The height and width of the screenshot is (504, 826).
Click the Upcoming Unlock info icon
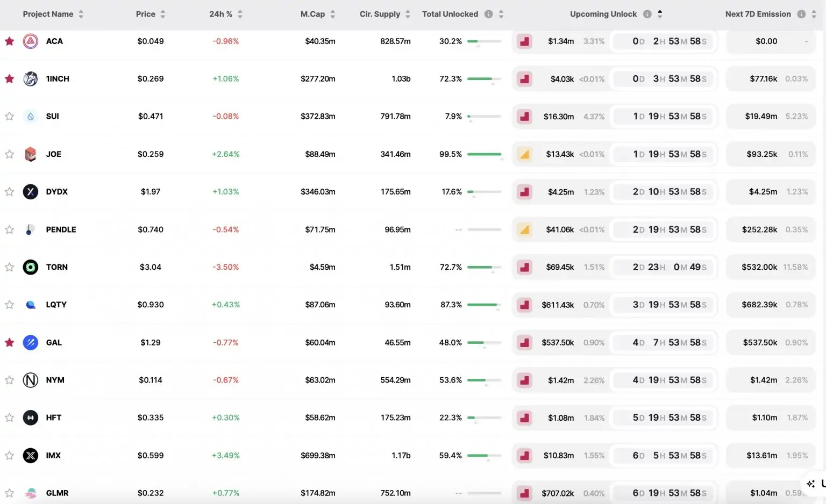tap(647, 14)
